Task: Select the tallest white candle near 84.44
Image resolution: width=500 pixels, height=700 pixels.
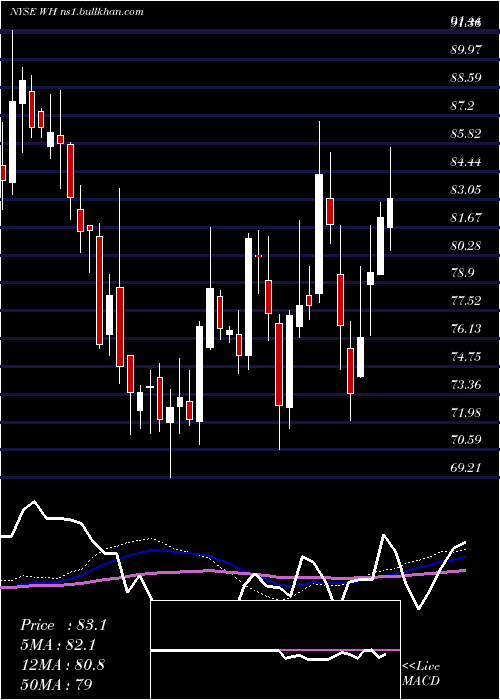Action: point(319,234)
